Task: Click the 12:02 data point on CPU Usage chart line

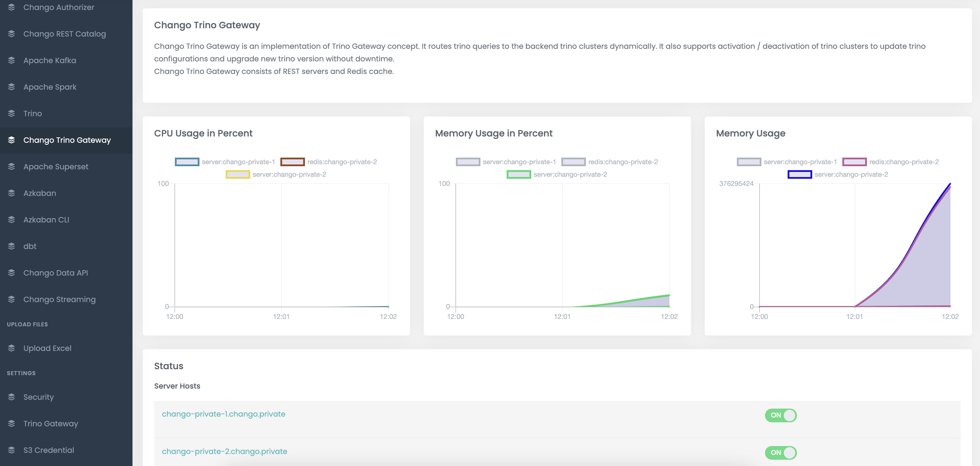Action: click(388, 306)
